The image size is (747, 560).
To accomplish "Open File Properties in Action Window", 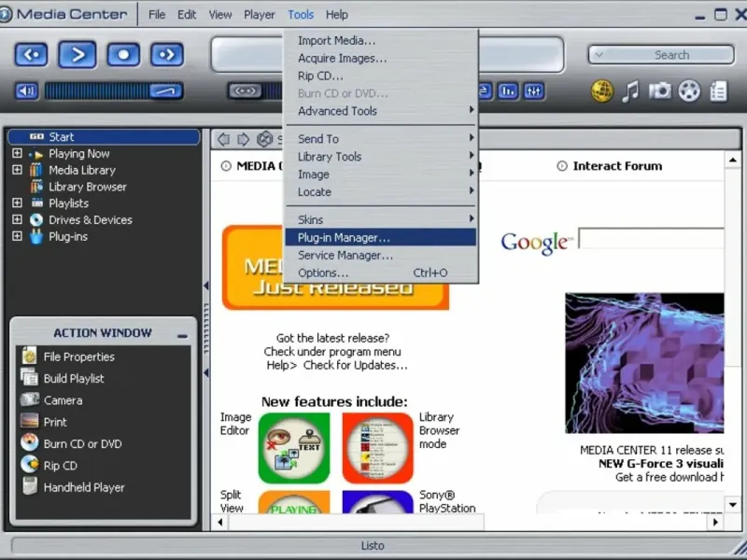I will [79, 357].
